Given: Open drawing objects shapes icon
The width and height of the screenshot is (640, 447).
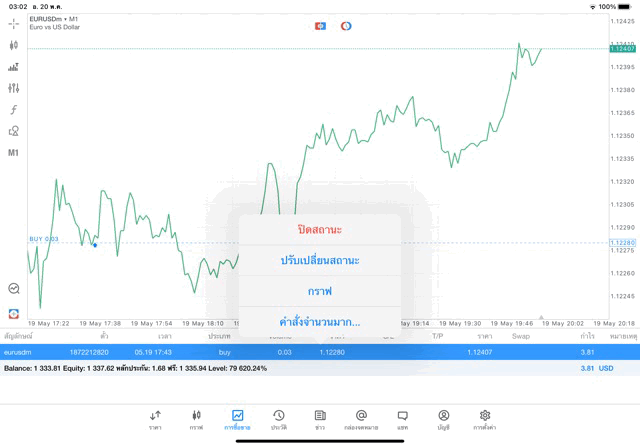Looking at the screenshot, I should [14, 131].
